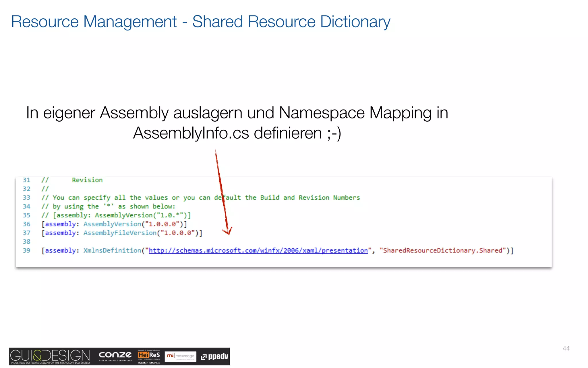Image resolution: width=588 pixels, height=368 pixels.
Task: Click line number 36 in code
Action: (x=26, y=224)
